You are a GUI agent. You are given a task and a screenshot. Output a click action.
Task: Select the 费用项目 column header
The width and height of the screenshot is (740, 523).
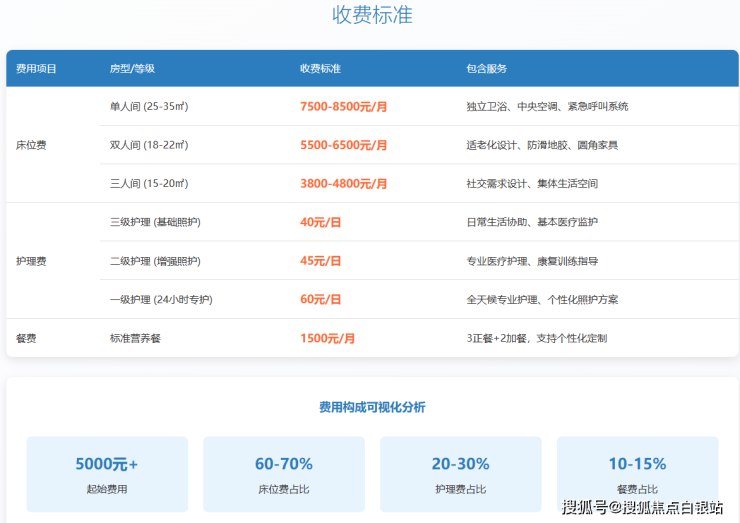pos(37,69)
